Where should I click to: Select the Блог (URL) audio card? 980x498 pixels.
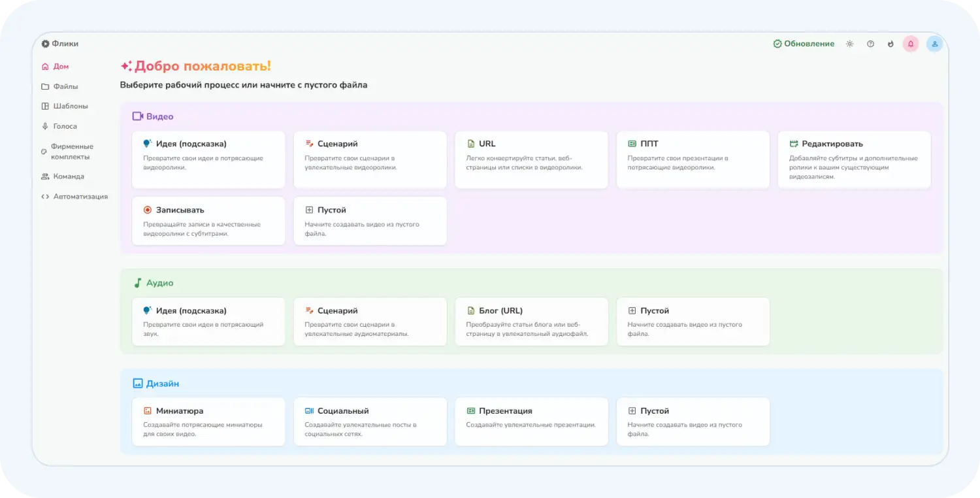(531, 322)
